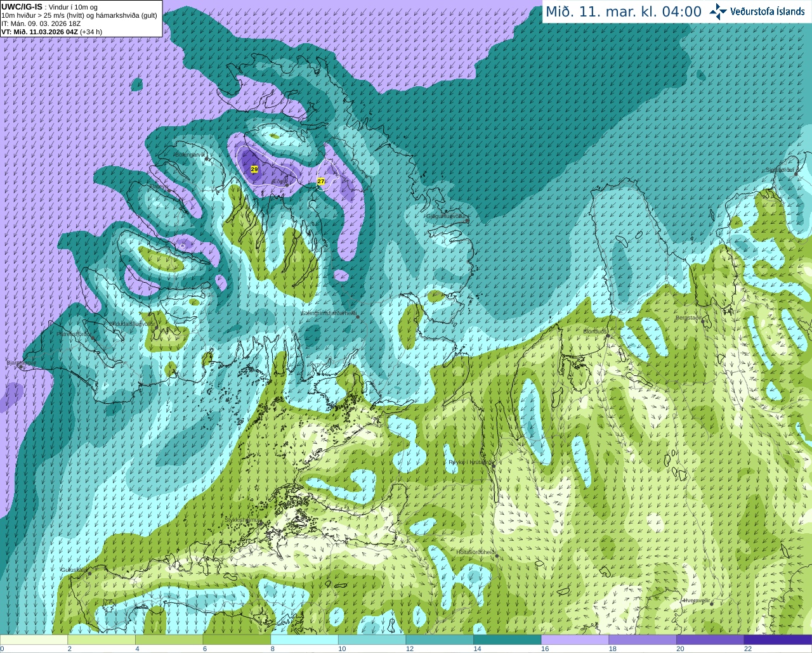Select the Gjögurflugvöllur station marker
Viewport: 812px width, 653px height.
pos(467,220)
